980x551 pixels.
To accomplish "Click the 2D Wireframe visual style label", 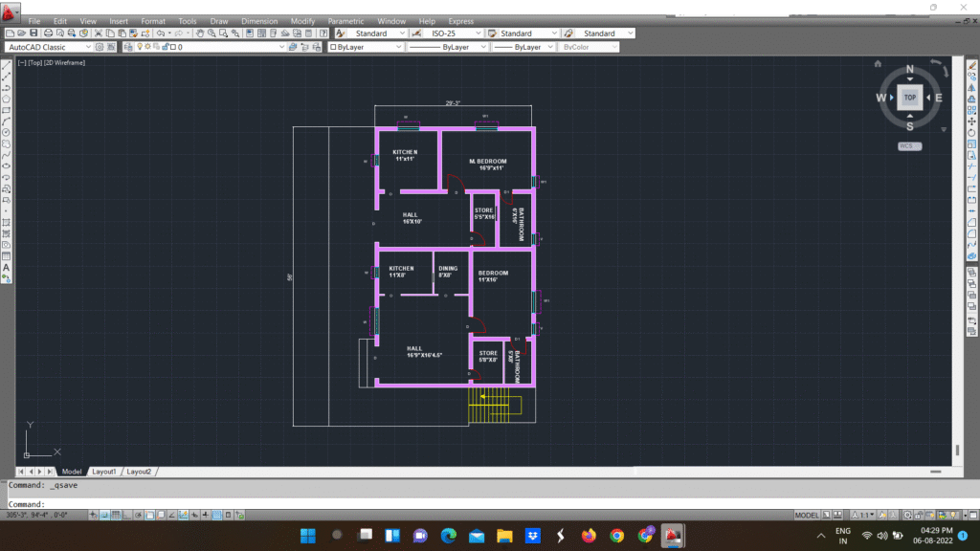I will pyautogui.click(x=64, y=62).
